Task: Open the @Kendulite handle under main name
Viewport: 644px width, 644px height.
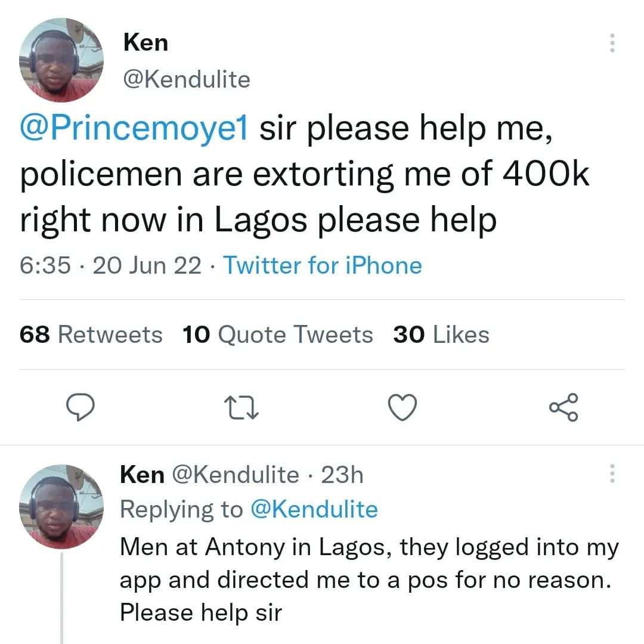Action: pos(186,79)
